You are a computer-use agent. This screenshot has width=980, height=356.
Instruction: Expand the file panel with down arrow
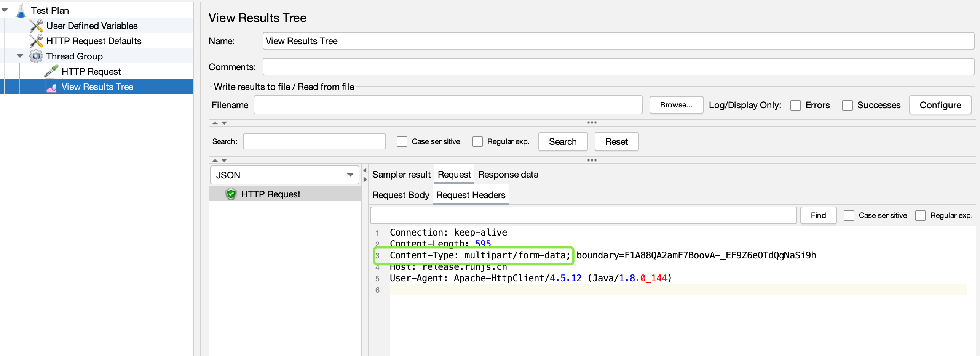pyautogui.click(x=224, y=123)
